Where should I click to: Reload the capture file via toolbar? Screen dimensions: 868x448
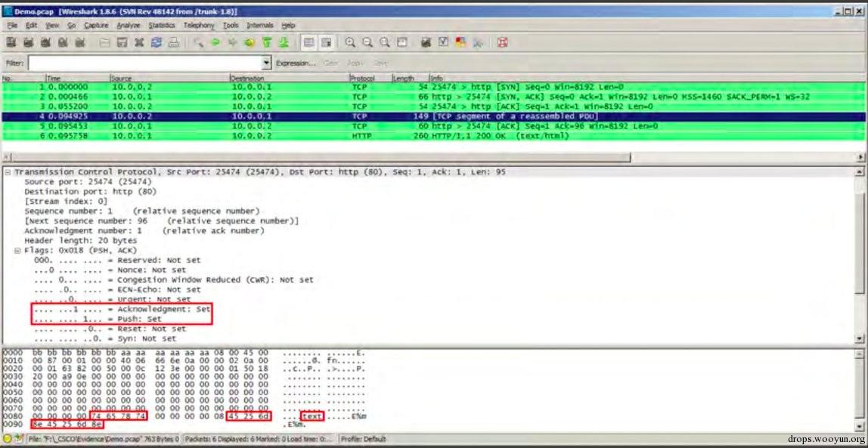pos(156,43)
